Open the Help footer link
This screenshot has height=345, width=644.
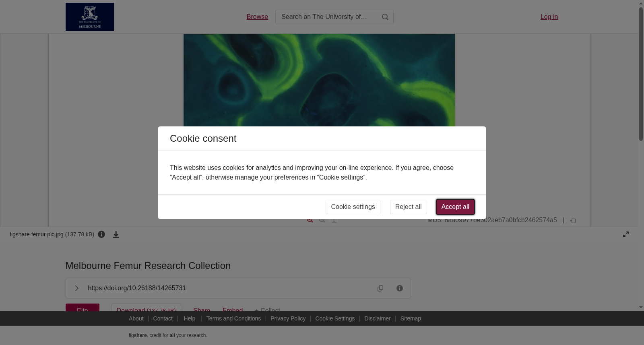pos(190,318)
